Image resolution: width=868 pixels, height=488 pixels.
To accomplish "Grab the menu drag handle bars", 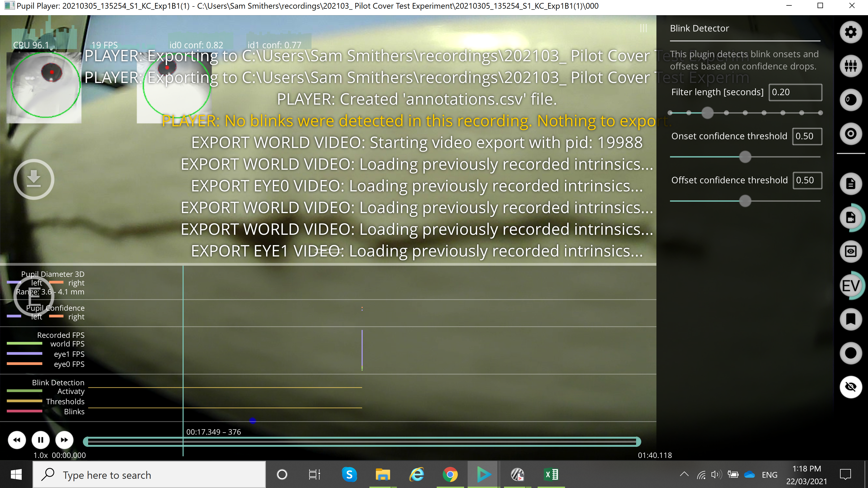I will 643,28.
